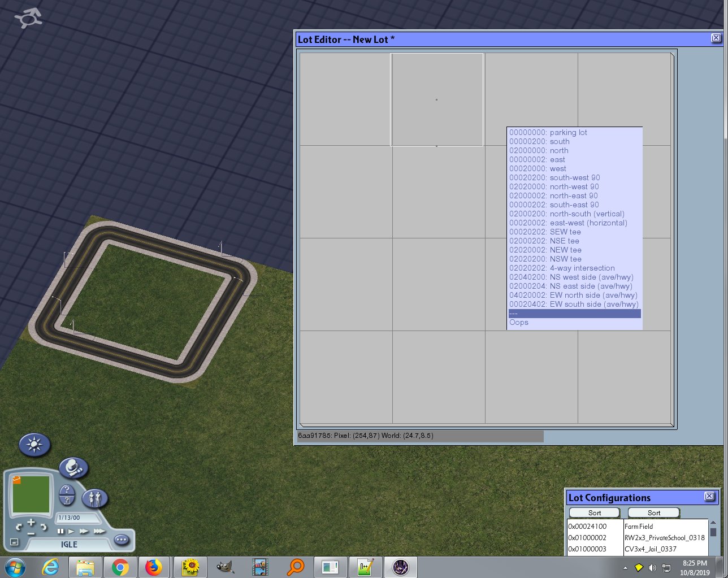The height and width of the screenshot is (578, 728).
Task: Zoom out with the minus button
Action: click(31, 532)
